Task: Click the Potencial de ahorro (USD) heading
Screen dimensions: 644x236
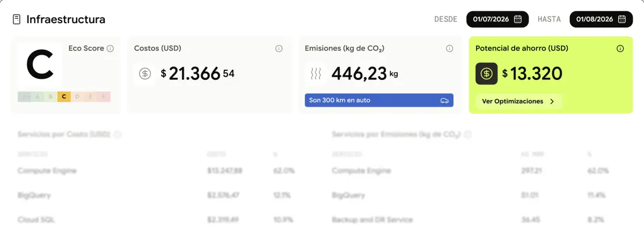Action: click(x=522, y=48)
